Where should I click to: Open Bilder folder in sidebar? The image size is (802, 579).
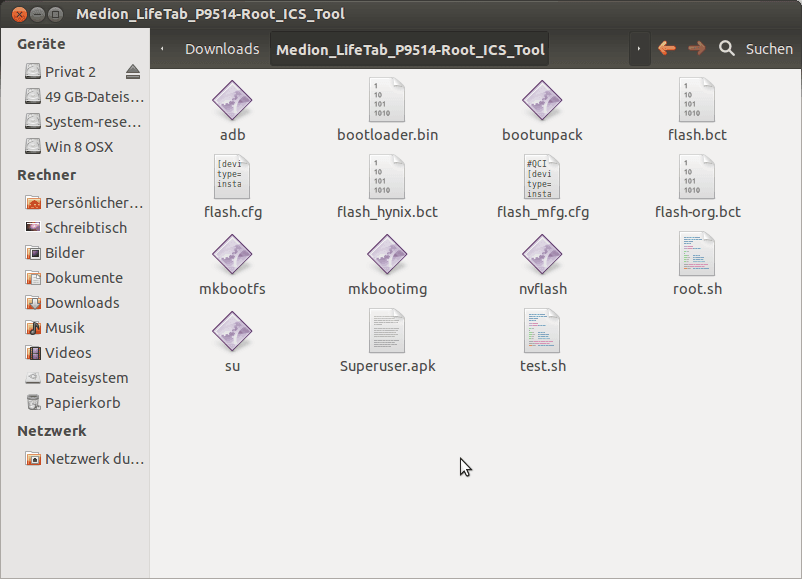tap(55, 253)
